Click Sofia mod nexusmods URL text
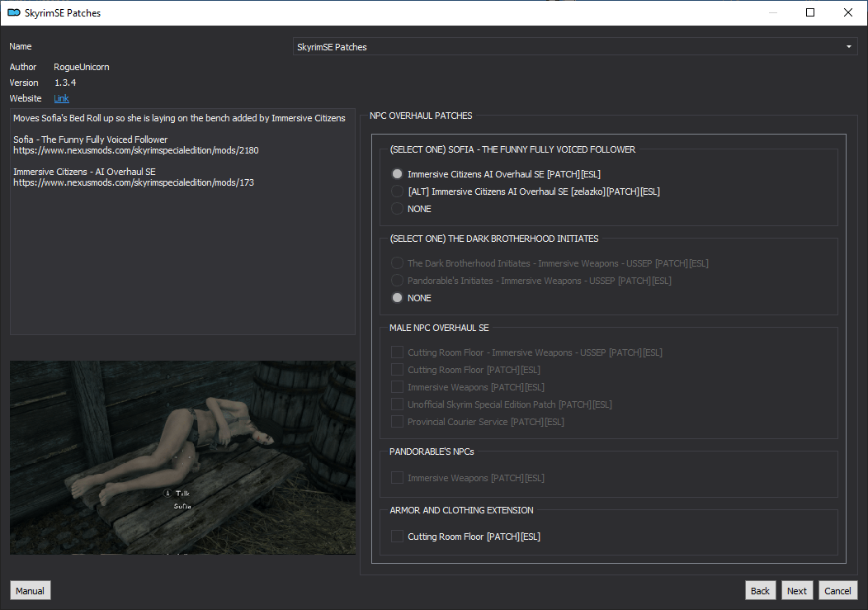Viewport: 868px width, 610px height. point(135,150)
